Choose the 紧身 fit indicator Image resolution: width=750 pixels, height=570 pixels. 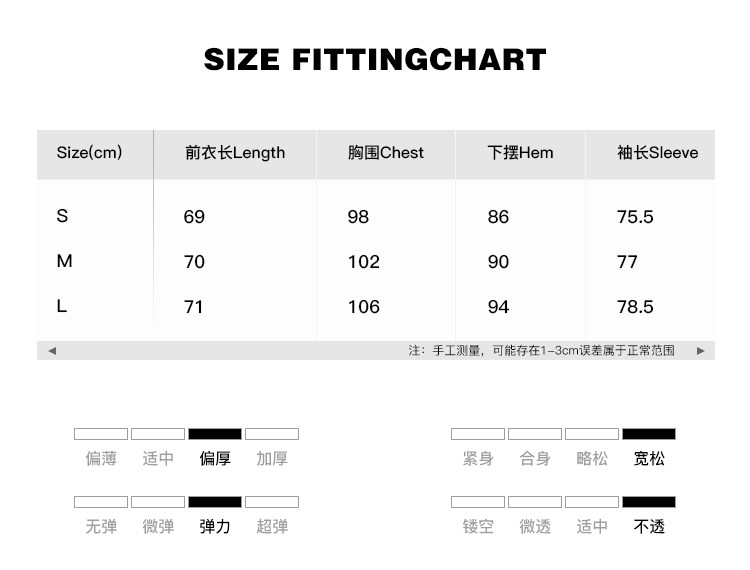click(x=478, y=434)
